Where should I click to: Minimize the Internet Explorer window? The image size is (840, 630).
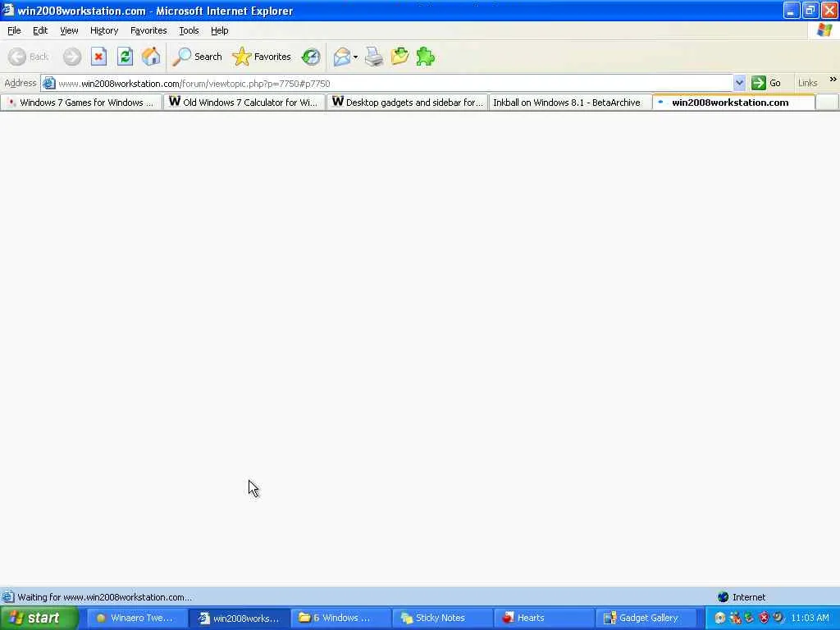click(x=792, y=10)
